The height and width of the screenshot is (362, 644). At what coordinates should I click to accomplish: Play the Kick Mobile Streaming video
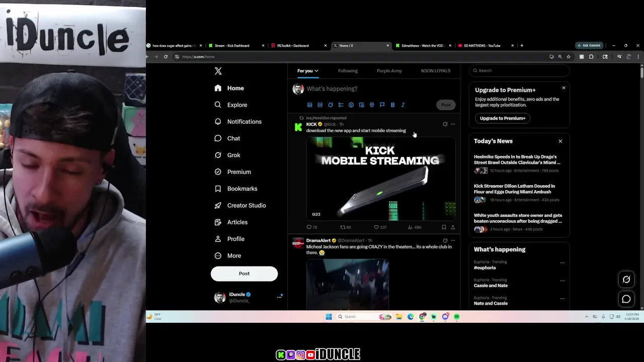(380, 178)
